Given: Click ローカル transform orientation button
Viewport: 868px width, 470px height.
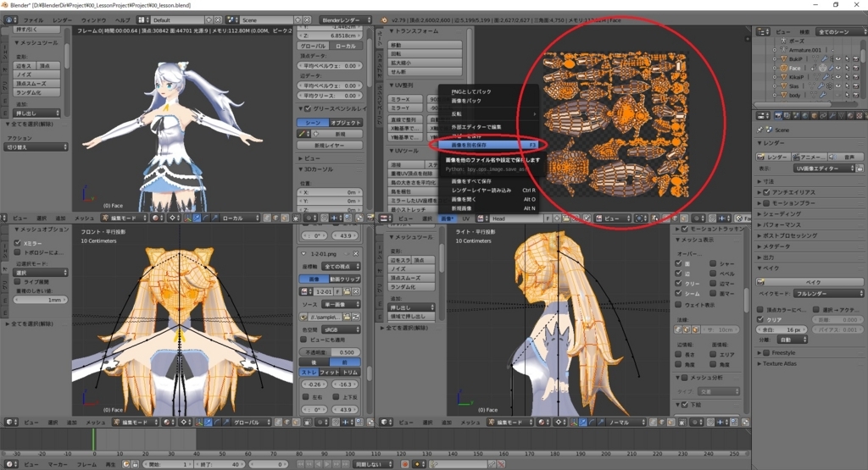Looking at the screenshot, I should tap(346, 46).
